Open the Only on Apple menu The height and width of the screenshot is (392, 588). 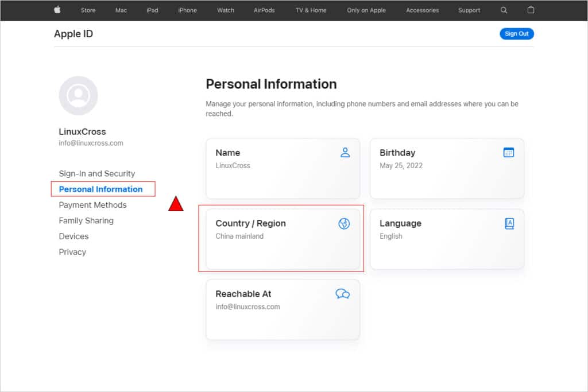coord(366,10)
